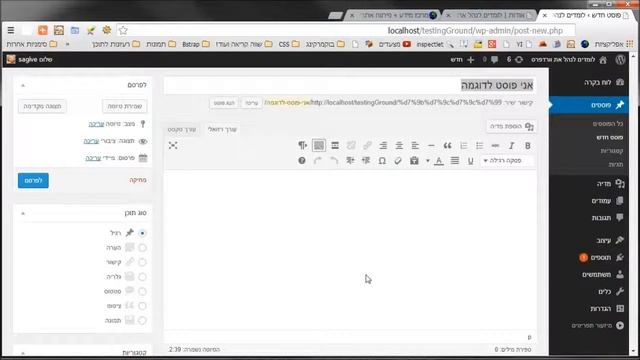Viewport: 640px width, 360px height.
Task: Click הוספת מדיה add media button
Action: 511,127
